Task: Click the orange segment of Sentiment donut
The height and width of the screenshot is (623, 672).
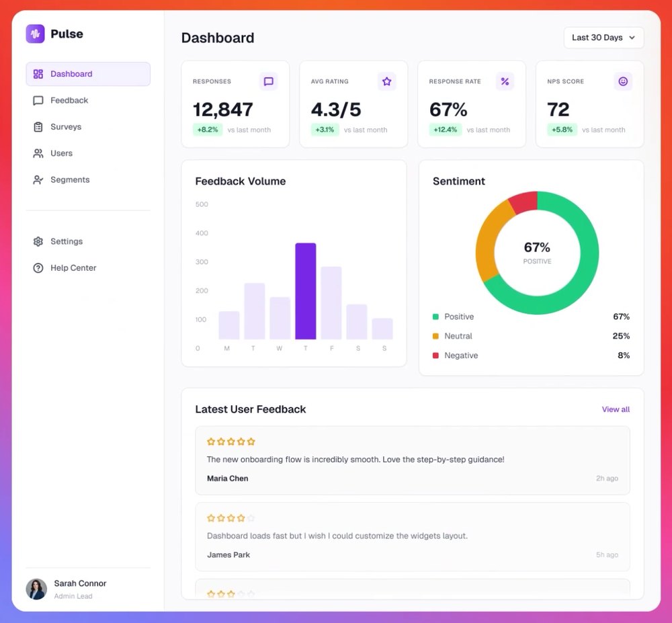Action: (x=488, y=242)
